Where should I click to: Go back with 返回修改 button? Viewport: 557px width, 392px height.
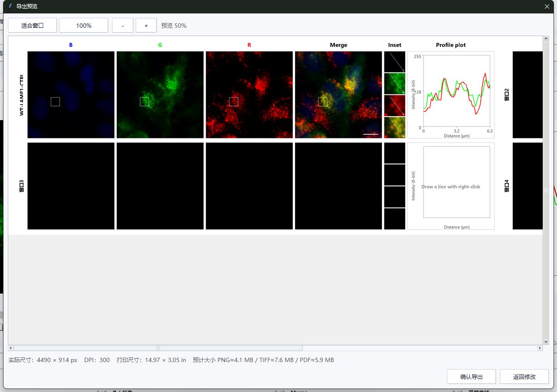pyautogui.click(x=524, y=376)
